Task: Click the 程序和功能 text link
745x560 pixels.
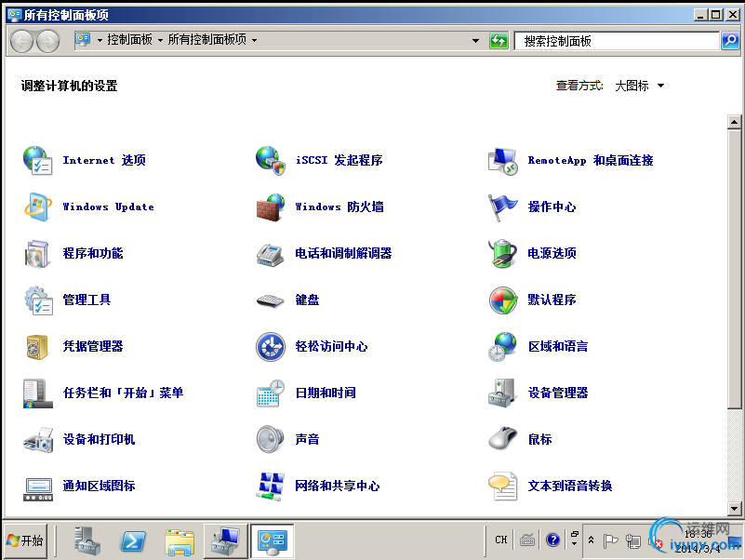Action: coord(93,253)
